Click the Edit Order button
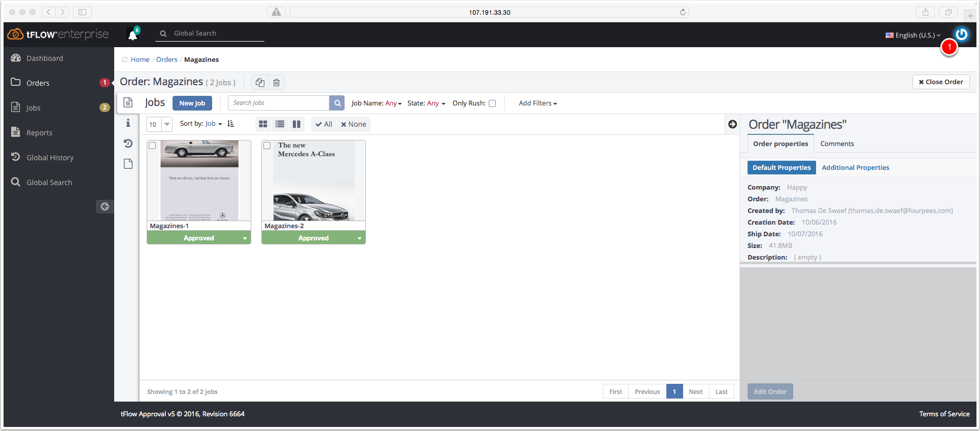 (x=770, y=391)
